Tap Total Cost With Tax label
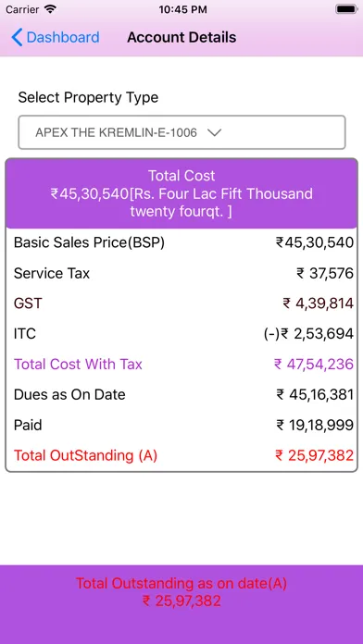This screenshot has width=363, height=644. tap(78, 364)
